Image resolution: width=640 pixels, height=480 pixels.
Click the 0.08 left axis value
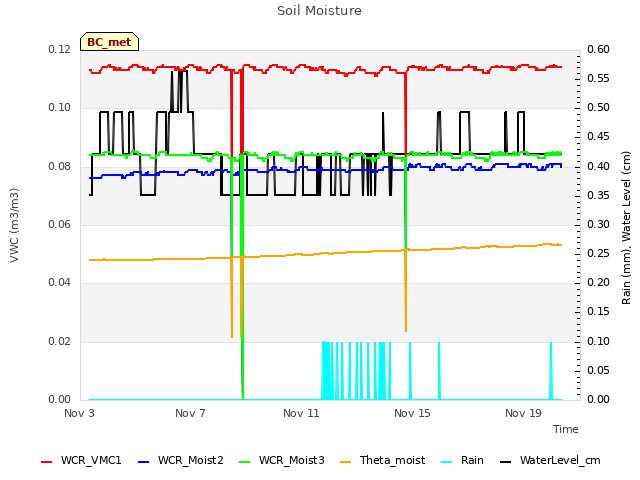(x=60, y=166)
